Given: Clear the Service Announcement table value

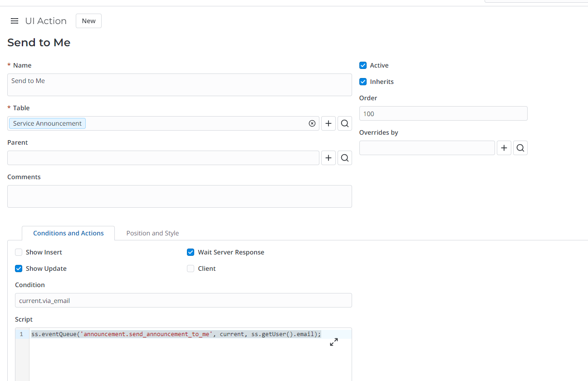Looking at the screenshot, I should pos(312,123).
